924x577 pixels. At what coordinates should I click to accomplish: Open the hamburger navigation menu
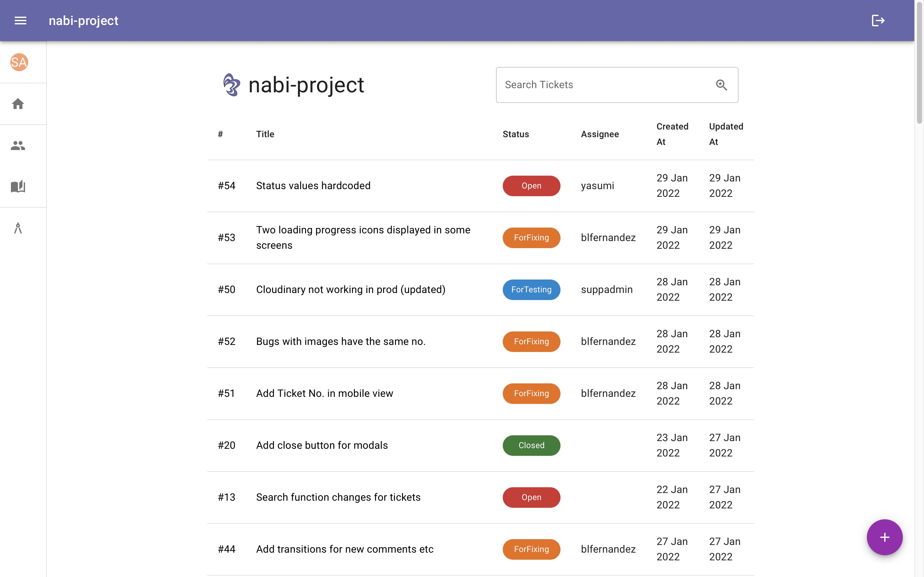(x=20, y=20)
